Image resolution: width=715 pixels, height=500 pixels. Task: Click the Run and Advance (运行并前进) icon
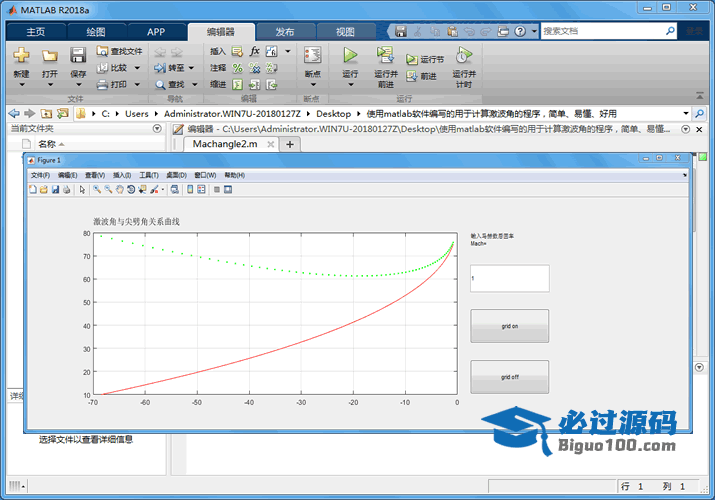[x=385, y=55]
